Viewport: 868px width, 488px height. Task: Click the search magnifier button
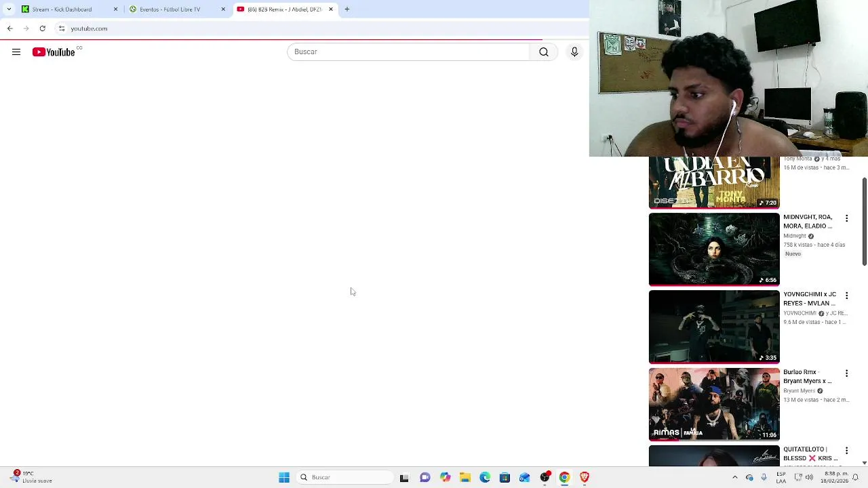click(x=544, y=52)
